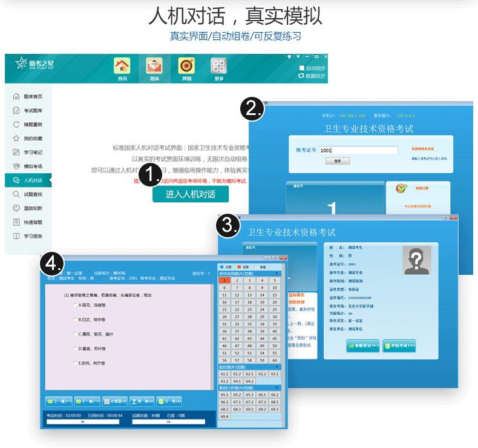The image size is (478, 448).
Task: Jump to question 60 in the grid
Action: tap(275, 360)
